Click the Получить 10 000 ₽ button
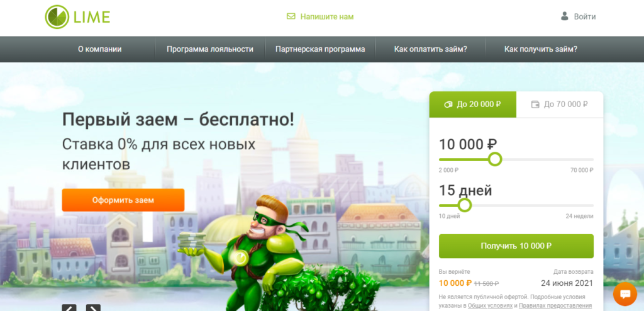 [516, 246]
